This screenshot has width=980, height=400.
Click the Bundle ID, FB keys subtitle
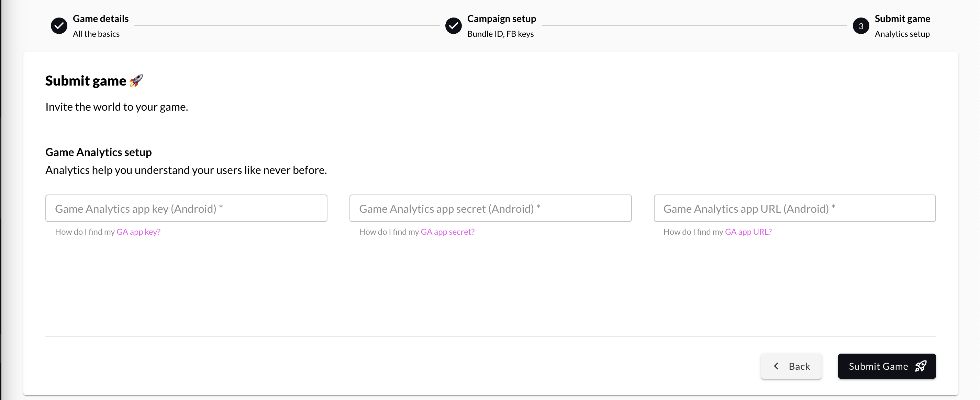[500, 34]
